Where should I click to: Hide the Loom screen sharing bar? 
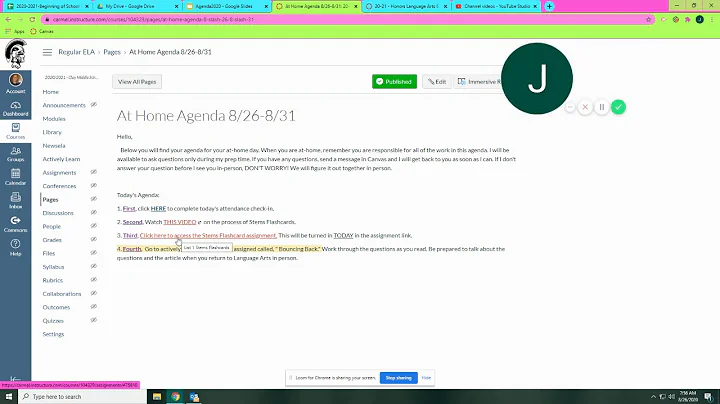(426, 378)
